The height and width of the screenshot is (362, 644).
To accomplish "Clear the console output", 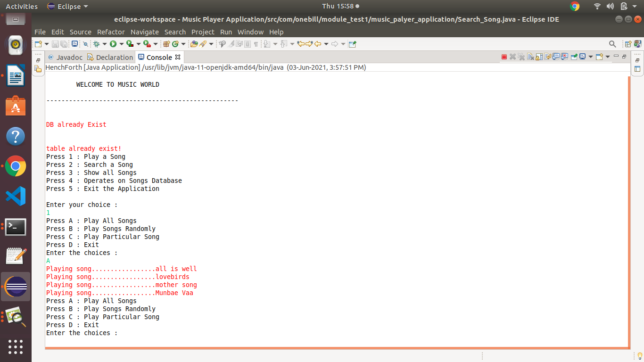I will [530, 57].
